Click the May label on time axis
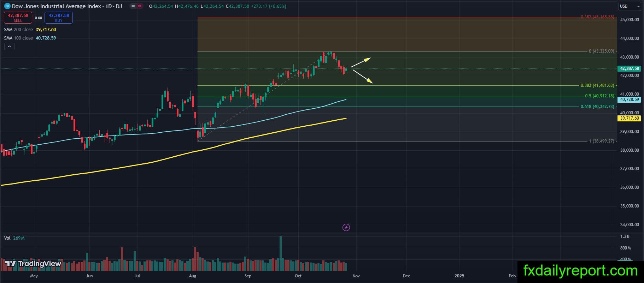This screenshot has height=283, width=644. 34,276
